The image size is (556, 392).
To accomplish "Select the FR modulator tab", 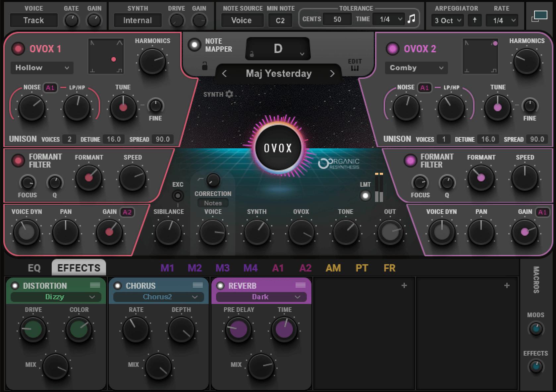I will 390,268.
